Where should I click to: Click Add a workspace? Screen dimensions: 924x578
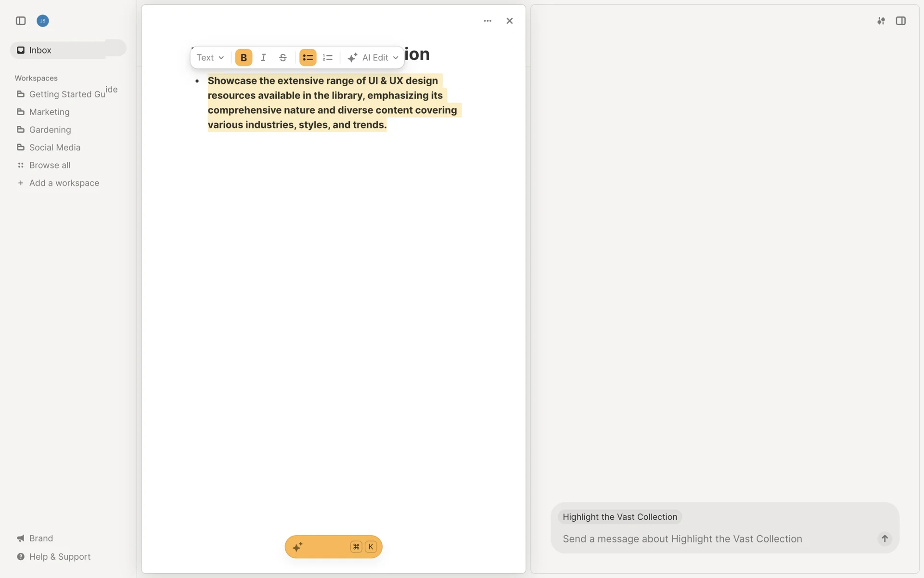click(64, 183)
